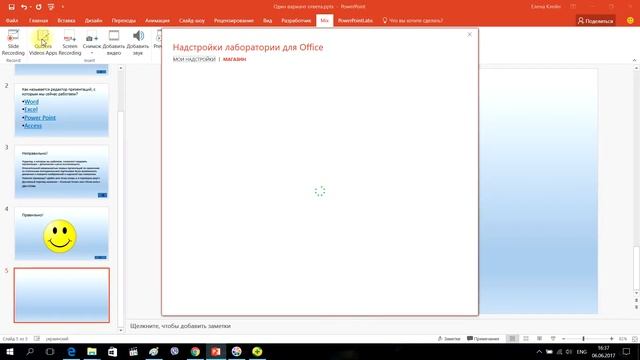Open the undo history dropdown arrow
Image resolution: width=640 pixels, height=360 pixels.
click(x=30, y=7)
